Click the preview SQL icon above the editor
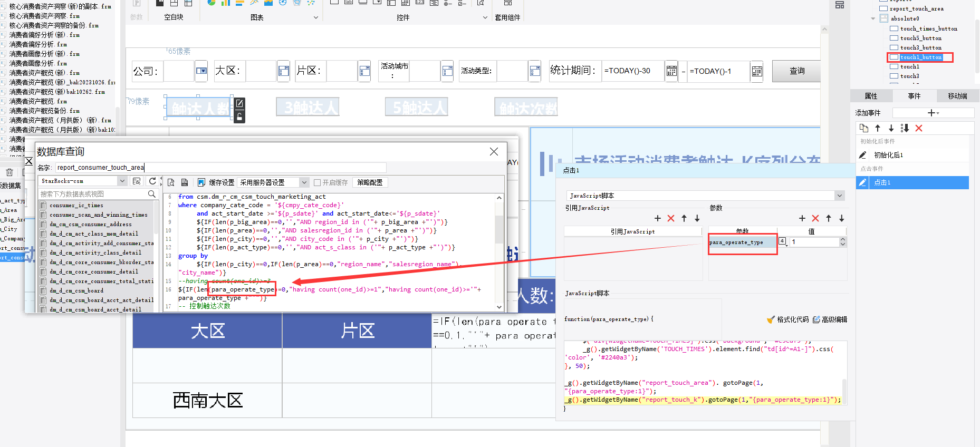Viewport: 980px width, 447px height. (x=171, y=182)
